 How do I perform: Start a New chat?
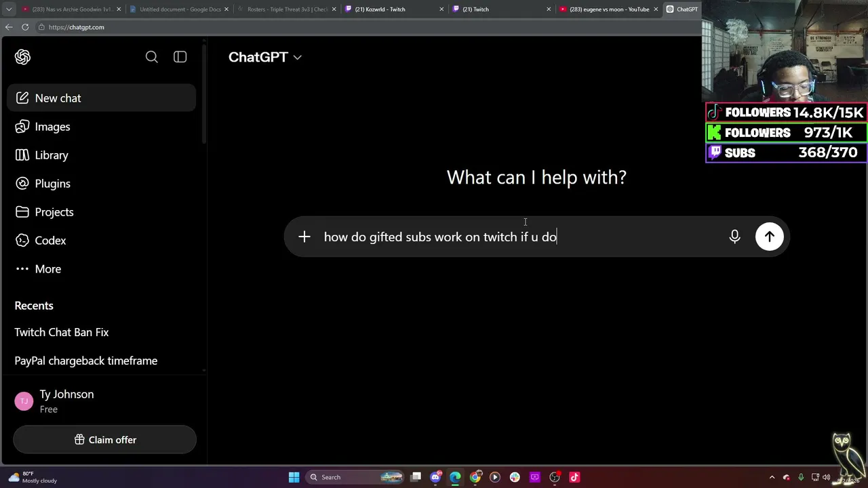click(102, 98)
